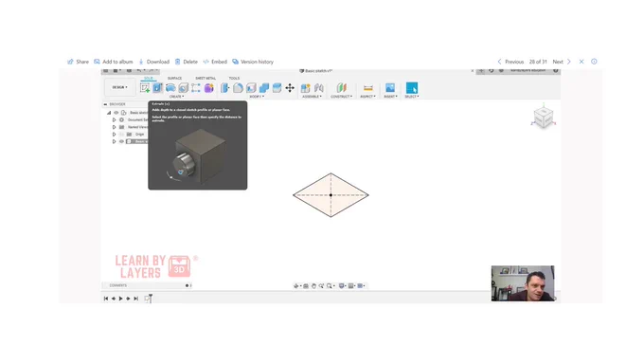Open the INSERT dropdown menu

pyautogui.click(x=390, y=97)
